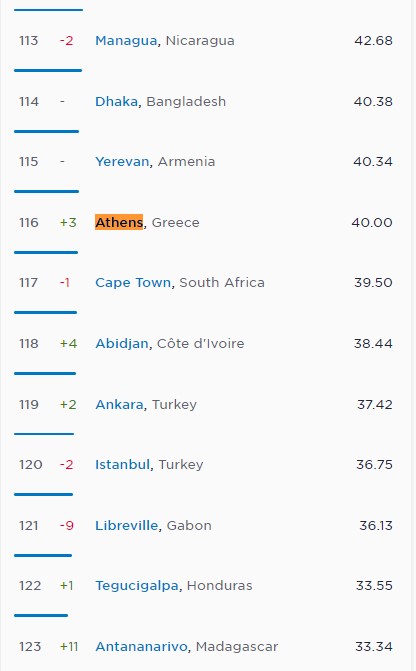Click the +4 rank change for Abidjan

pyautogui.click(x=68, y=344)
